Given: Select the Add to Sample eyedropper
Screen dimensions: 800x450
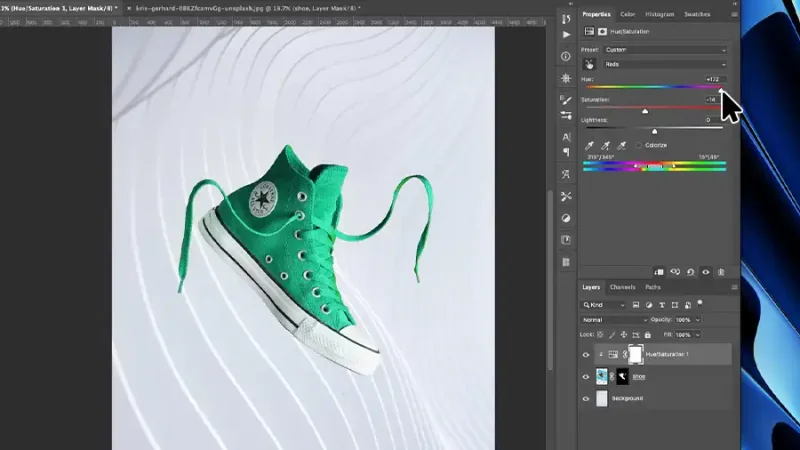Looking at the screenshot, I should click(605, 145).
